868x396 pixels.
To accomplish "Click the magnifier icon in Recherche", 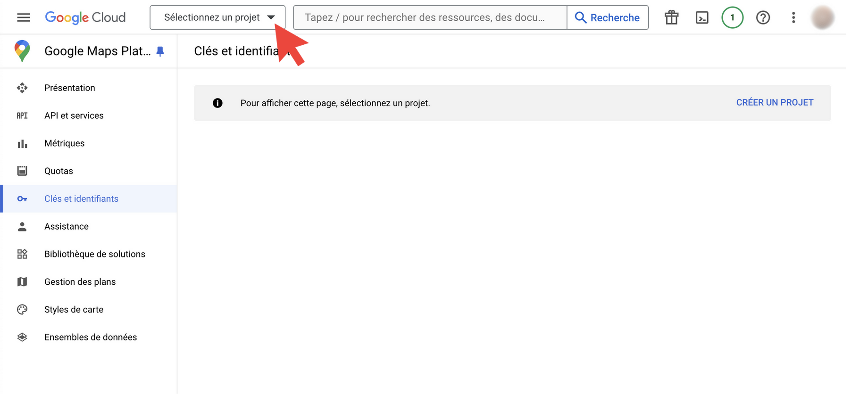I will (581, 17).
